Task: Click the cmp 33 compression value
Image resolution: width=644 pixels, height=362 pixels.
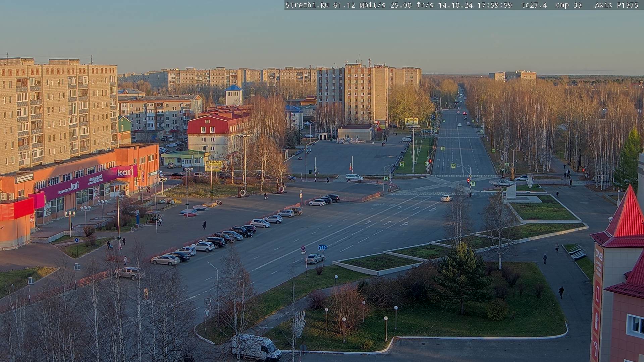Action: 569,5
